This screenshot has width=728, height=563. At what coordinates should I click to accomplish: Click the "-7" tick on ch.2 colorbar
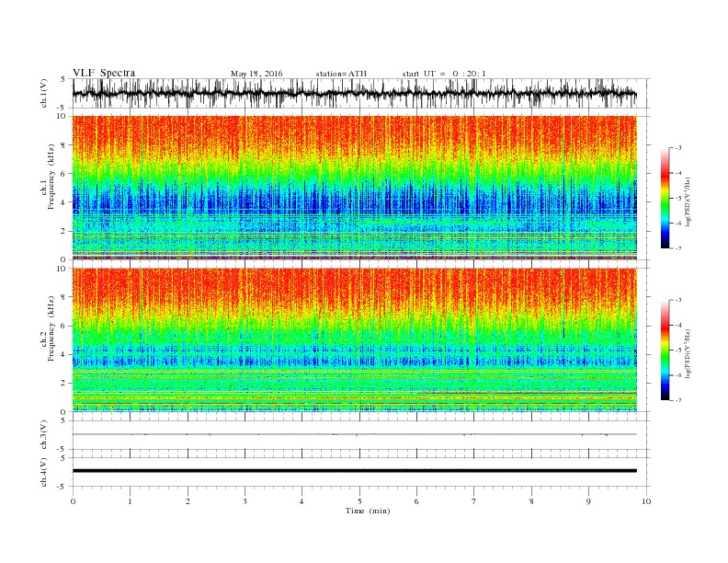678,400
